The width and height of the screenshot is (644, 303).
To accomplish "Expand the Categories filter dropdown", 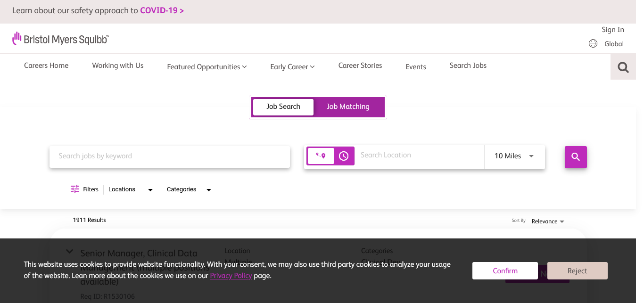I will (x=189, y=189).
